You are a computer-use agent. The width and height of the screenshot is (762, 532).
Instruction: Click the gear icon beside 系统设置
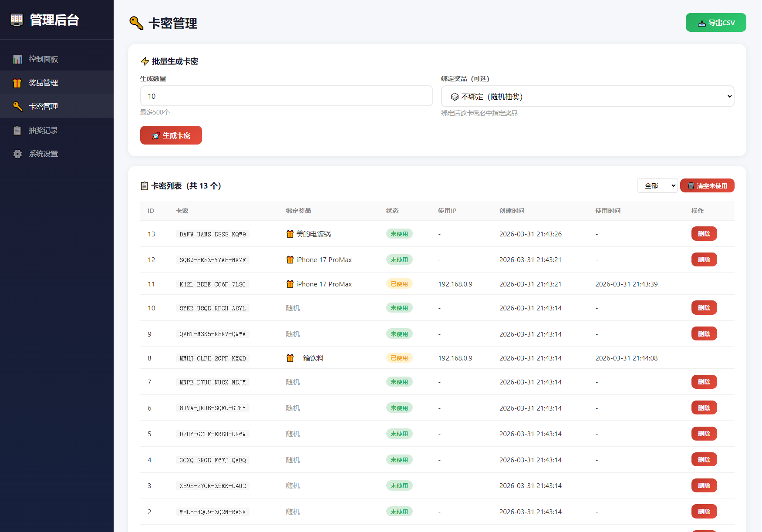pyautogui.click(x=17, y=154)
